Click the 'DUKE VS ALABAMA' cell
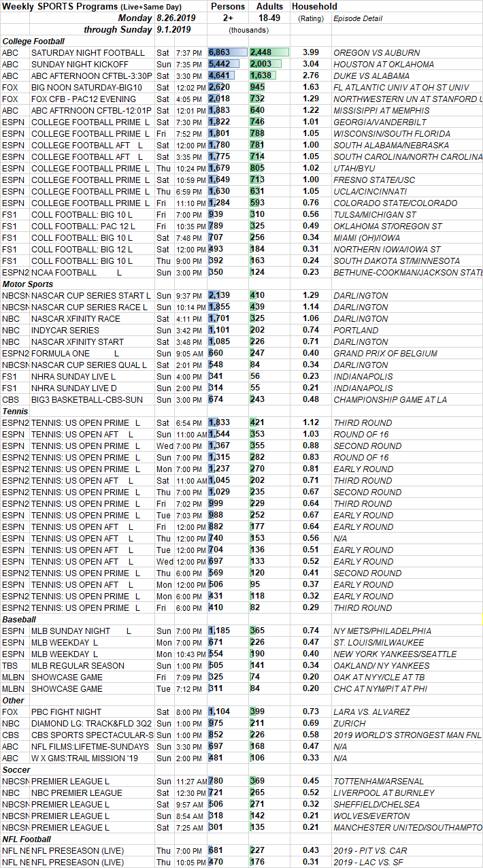The width and height of the screenshot is (483, 868). pyautogui.click(x=371, y=76)
